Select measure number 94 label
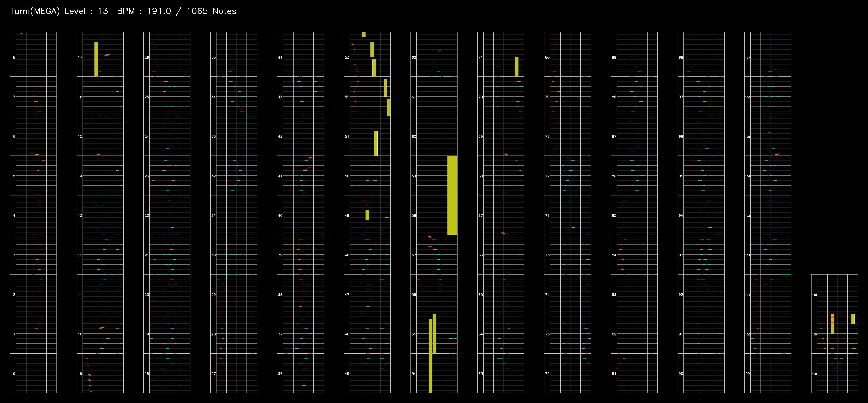The width and height of the screenshot is (868, 403). [681, 215]
